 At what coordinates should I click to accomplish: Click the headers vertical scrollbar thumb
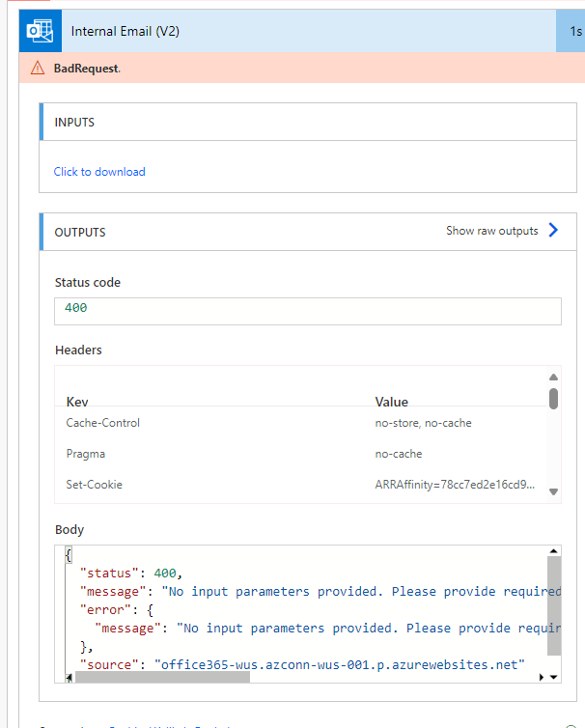[x=553, y=398]
